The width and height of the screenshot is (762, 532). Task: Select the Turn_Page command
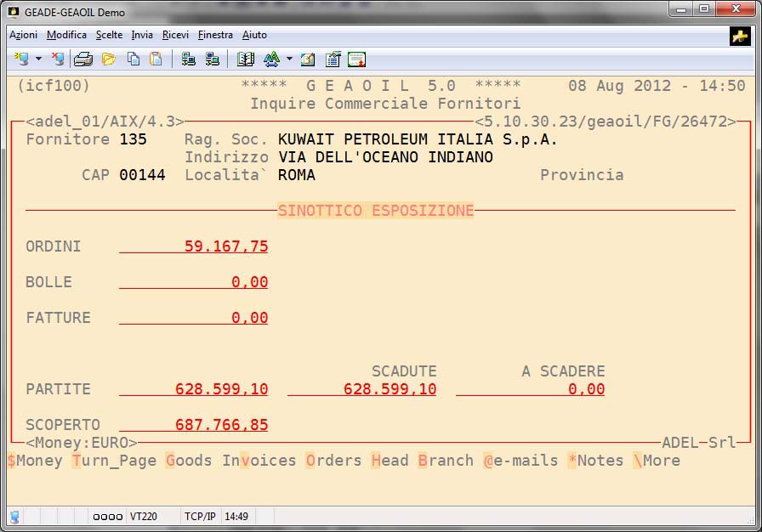click(x=114, y=461)
